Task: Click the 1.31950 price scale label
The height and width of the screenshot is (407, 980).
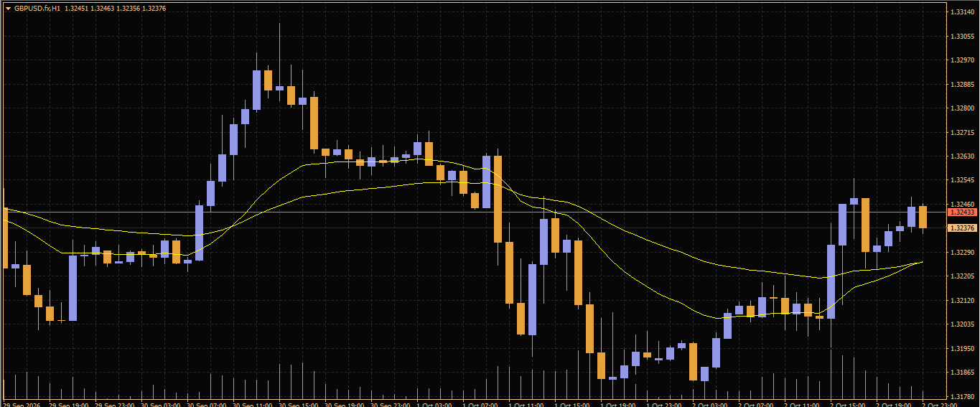Action: click(x=962, y=348)
